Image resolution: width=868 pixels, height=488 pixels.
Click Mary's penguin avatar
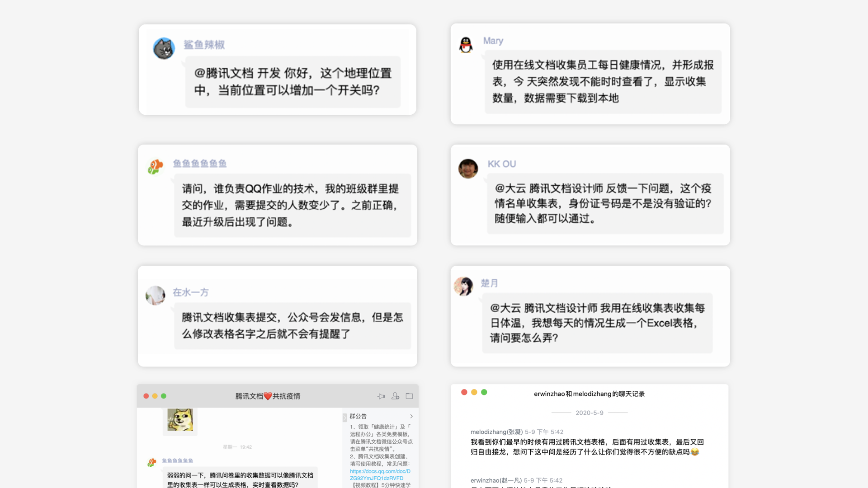466,45
